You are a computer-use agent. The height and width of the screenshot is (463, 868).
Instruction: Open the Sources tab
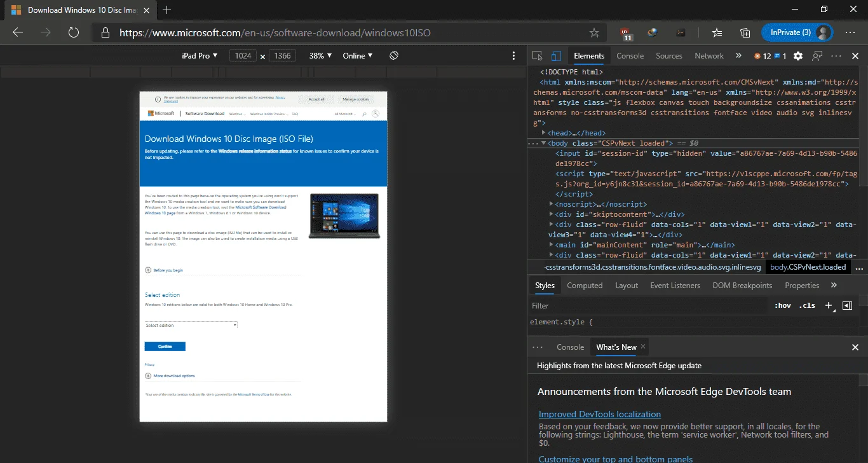(x=669, y=56)
